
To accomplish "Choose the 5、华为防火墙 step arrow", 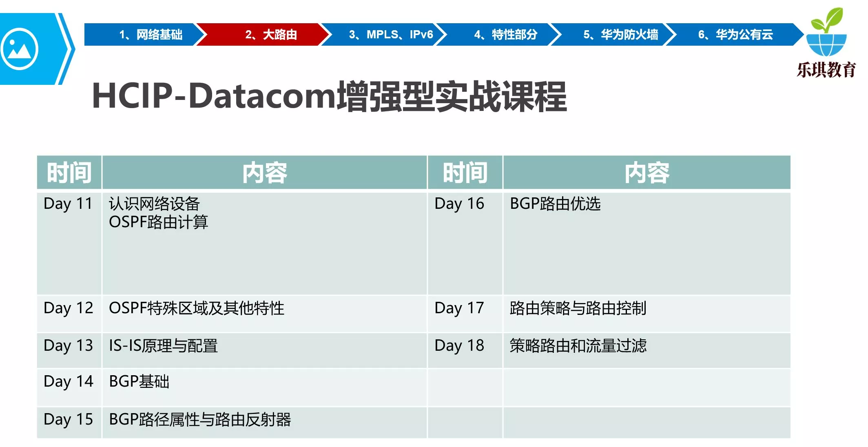I will (620, 35).
